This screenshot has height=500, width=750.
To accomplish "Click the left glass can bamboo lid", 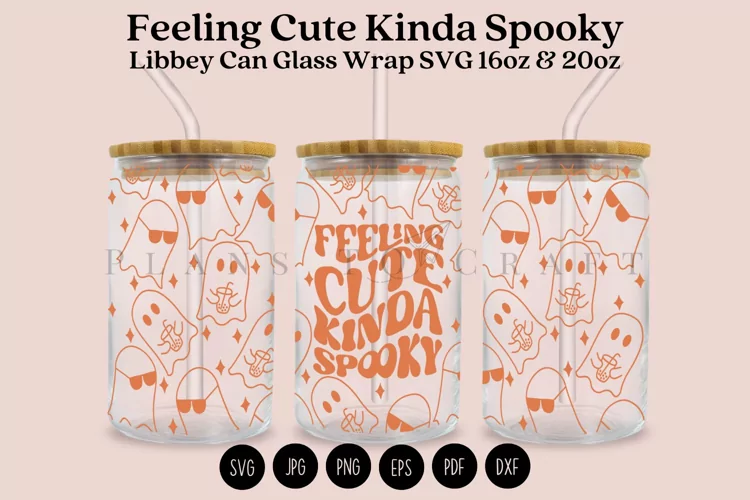I will (x=192, y=149).
